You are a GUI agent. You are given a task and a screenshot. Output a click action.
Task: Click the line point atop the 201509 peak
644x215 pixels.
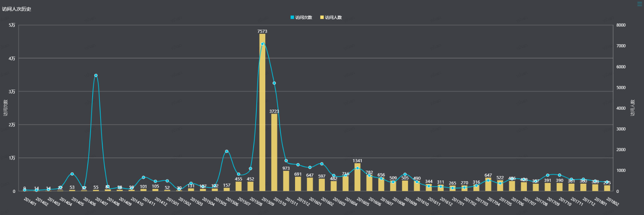click(x=262, y=44)
